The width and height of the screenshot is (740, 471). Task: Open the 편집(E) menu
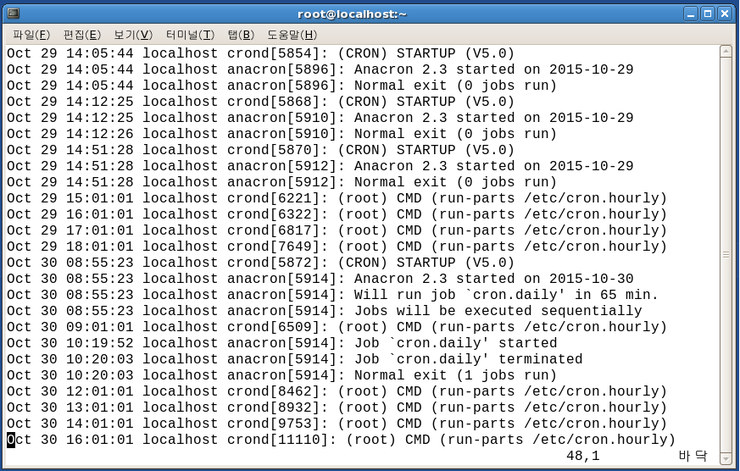[x=82, y=34]
